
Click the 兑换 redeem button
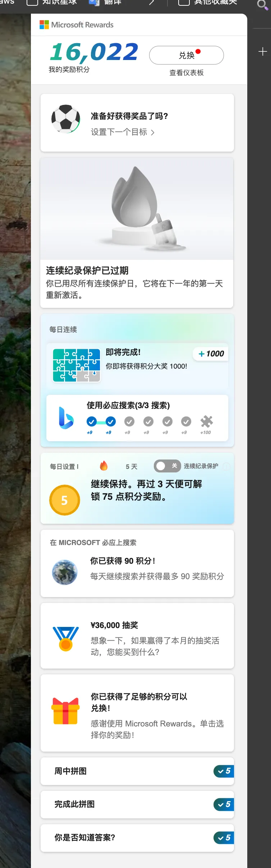tap(187, 55)
